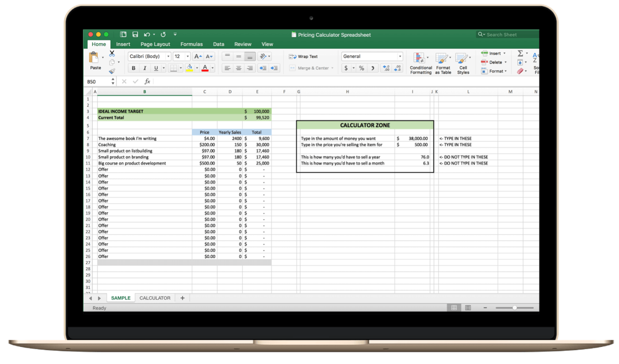Viewport: 619px width, 364px height.
Task: Click the Cut scissors icon
Action: [112, 53]
